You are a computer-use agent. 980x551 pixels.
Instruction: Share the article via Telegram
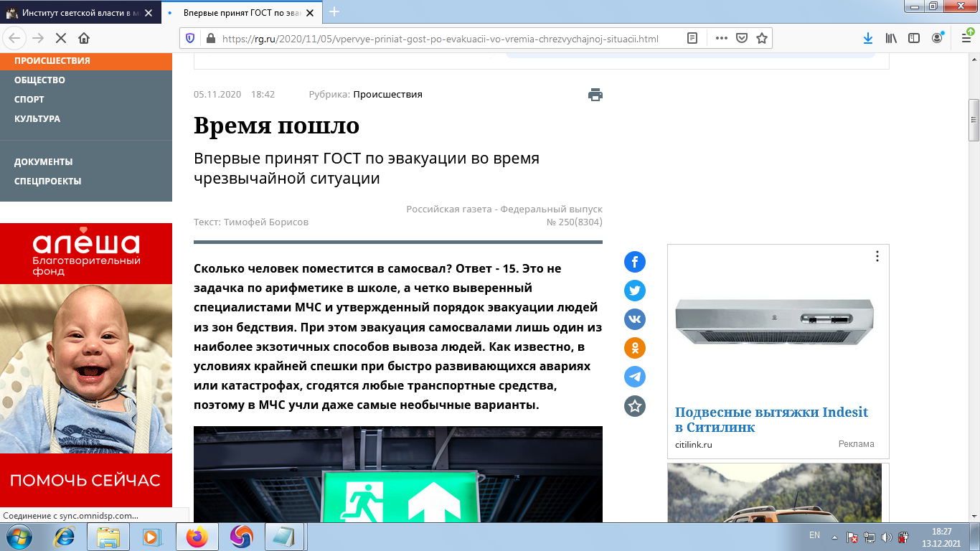[x=634, y=377]
